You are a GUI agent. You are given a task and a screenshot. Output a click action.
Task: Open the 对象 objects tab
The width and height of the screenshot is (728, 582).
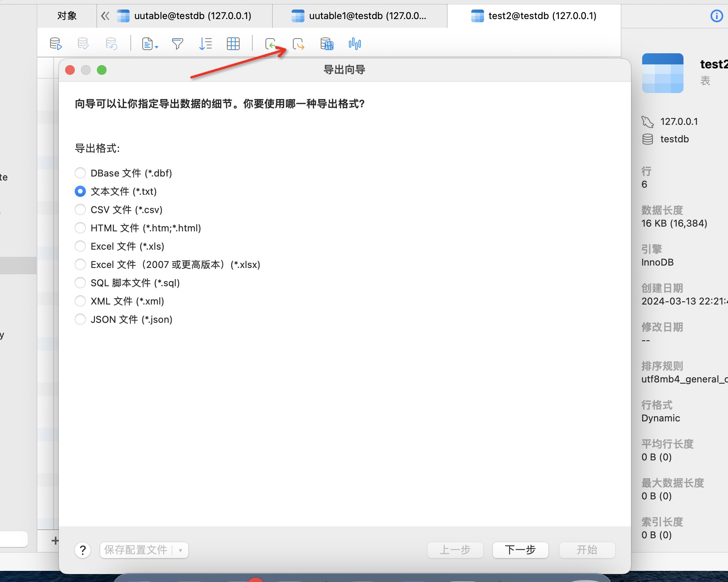(67, 16)
